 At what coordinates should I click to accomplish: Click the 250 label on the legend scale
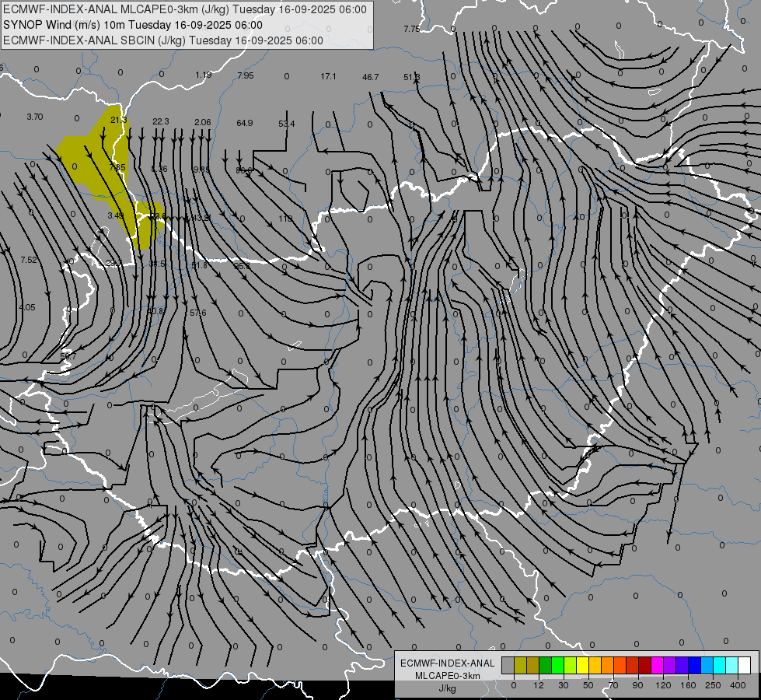point(713,685)
